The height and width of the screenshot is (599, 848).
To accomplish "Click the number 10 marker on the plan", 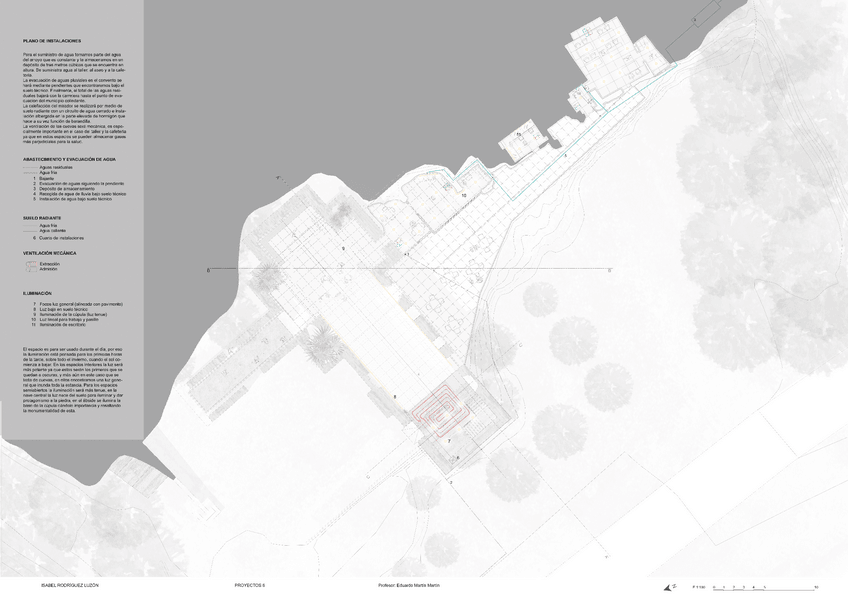I will [x=463, y=194].
